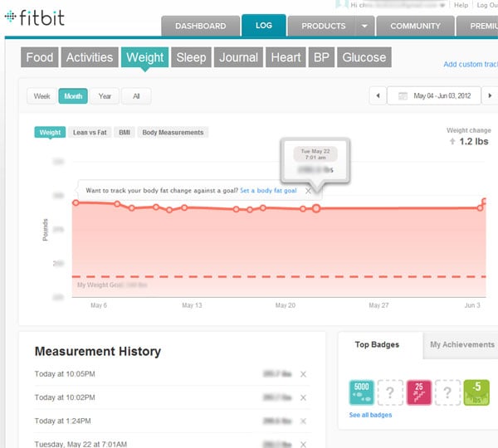Delete Today at 10:02PM measurement
Viewport: 498px width, 448px height.
303,397
